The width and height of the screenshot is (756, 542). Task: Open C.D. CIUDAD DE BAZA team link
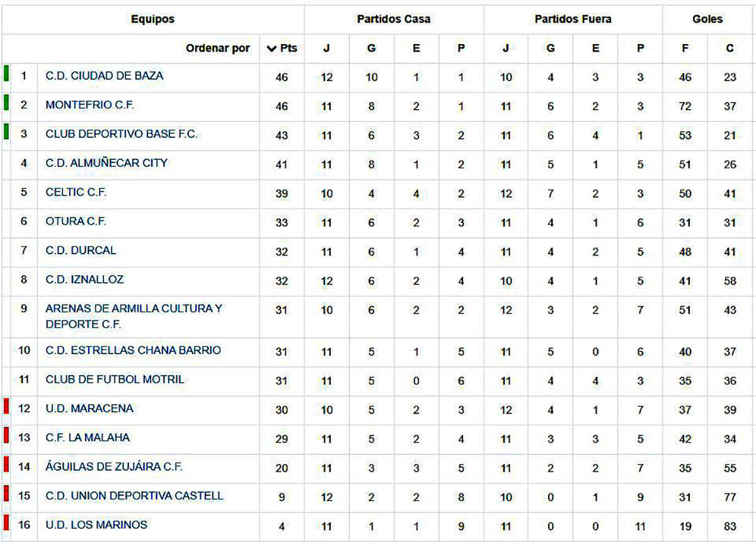coord(104,76)
